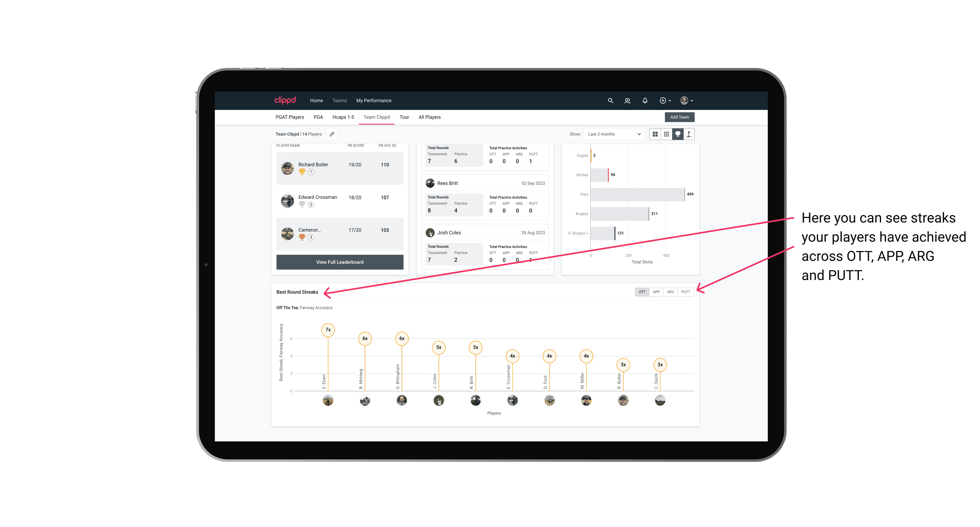This screenshot has width=980, height=527.
Task: Click the search icon in the top navigation
Action: [x=610, y=101]
